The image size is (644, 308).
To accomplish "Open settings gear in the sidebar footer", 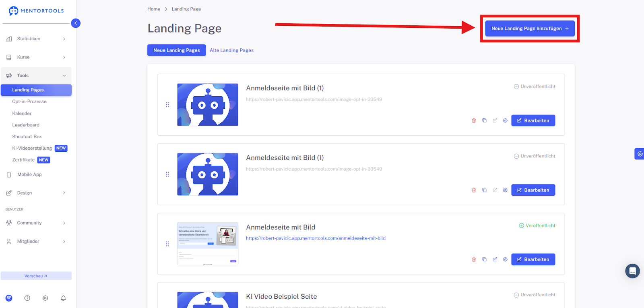I will tap(45, 298).
